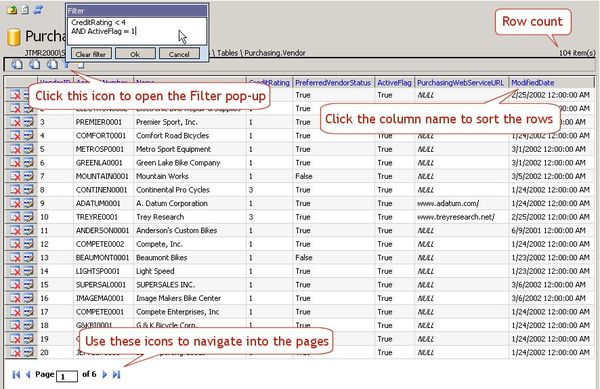Go to the first page with pager icon
The width and height of the screenshot is (600, 389).
tap(16, 374)
